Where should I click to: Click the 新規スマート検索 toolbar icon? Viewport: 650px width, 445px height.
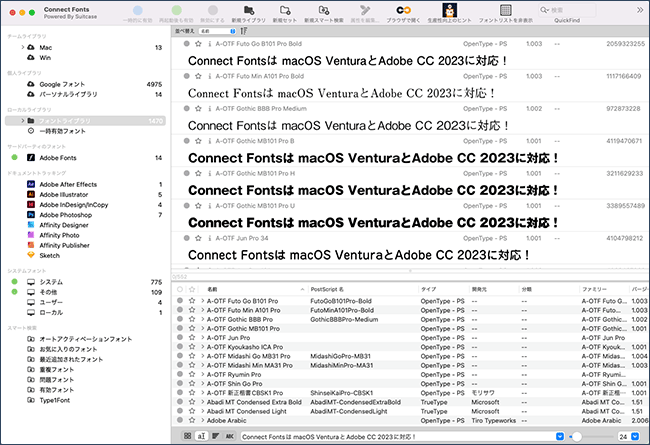(324, 10)
